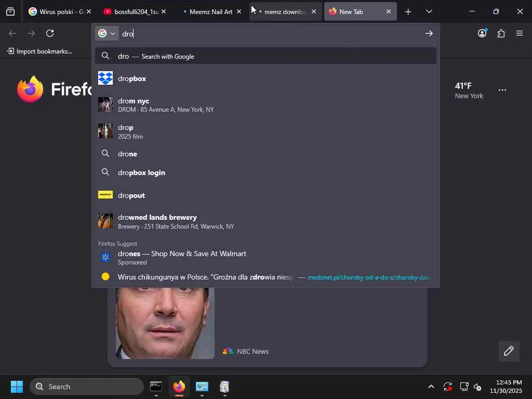Switch to the bossfulli204 YouTube tab

[x=135, y=11]
